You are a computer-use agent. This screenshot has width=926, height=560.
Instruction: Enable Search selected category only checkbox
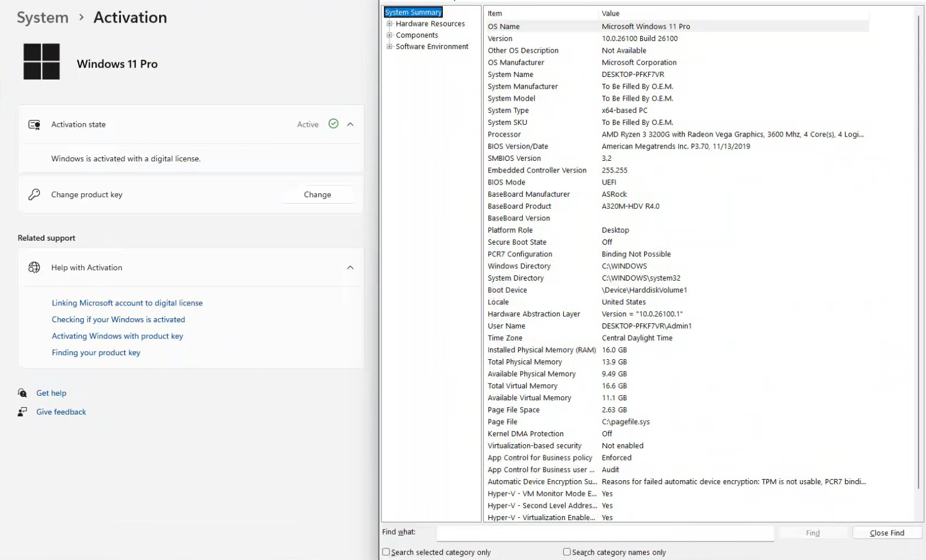point(386,552)
